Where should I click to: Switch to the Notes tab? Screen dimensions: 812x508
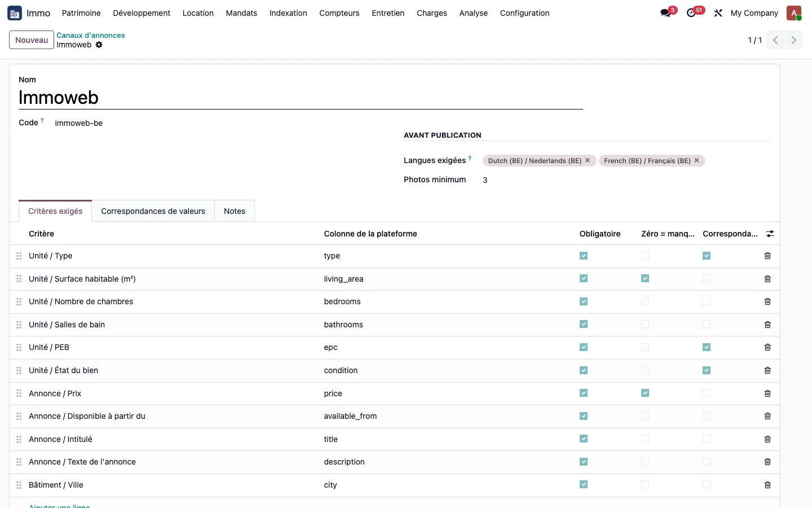click(235, 211)
